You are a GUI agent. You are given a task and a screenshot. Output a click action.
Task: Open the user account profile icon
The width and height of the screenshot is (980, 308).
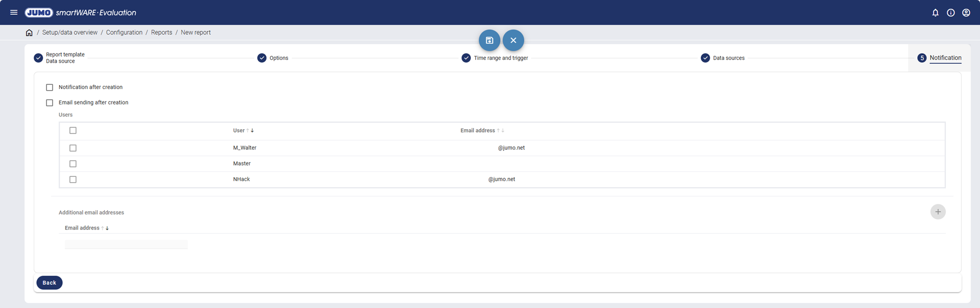coord(966,13)
